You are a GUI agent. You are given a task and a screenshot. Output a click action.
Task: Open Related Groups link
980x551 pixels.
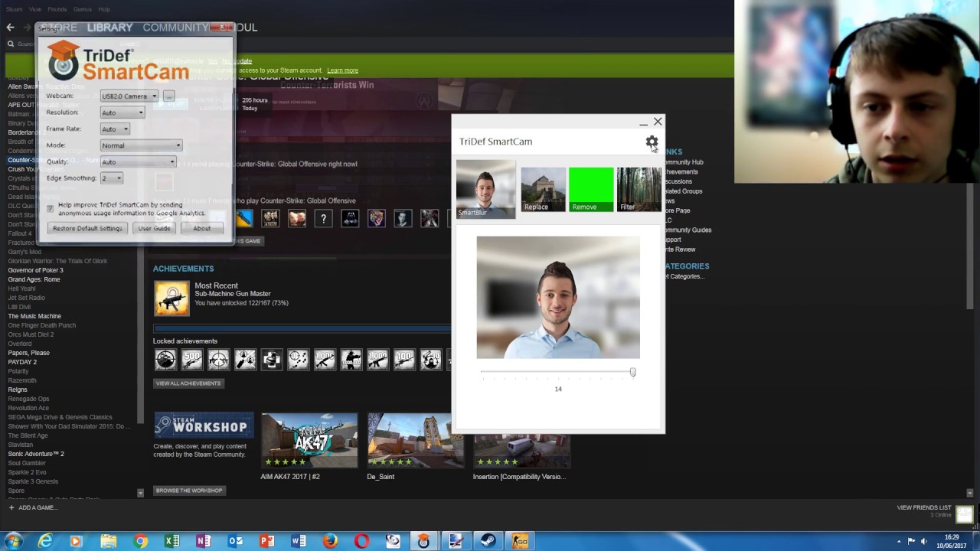[x=682, y=191]
